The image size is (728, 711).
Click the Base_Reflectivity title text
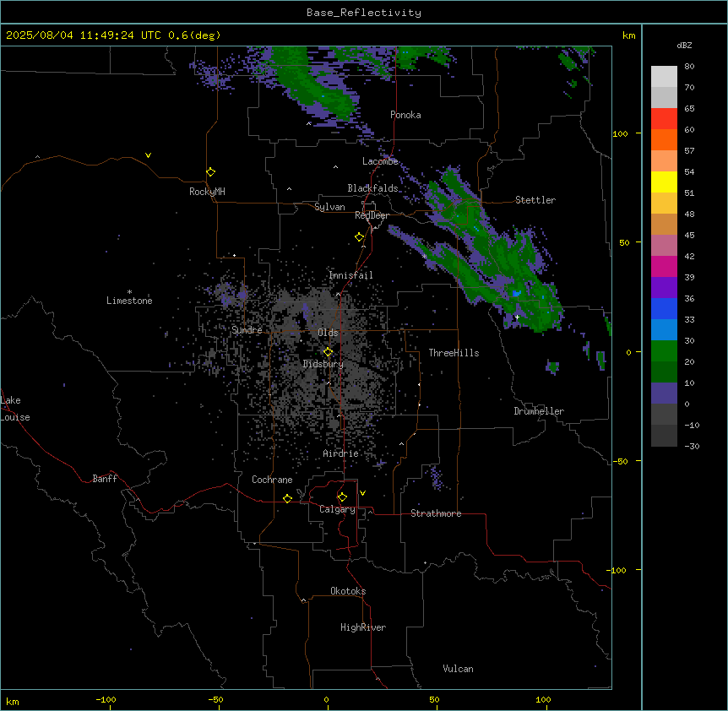point(364,13)
